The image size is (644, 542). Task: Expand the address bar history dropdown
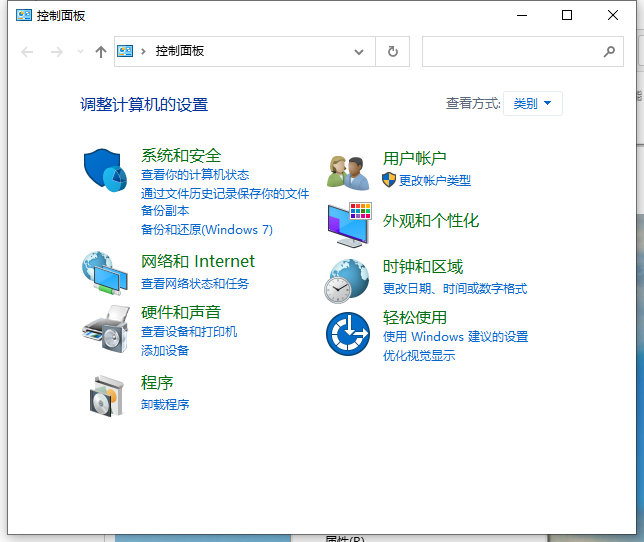359,52
